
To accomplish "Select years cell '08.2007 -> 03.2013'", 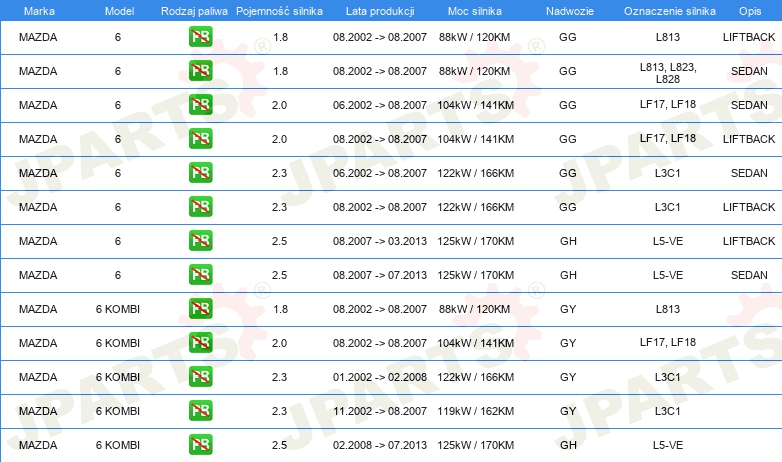I will pyautogui.click(x=380, y=241).
